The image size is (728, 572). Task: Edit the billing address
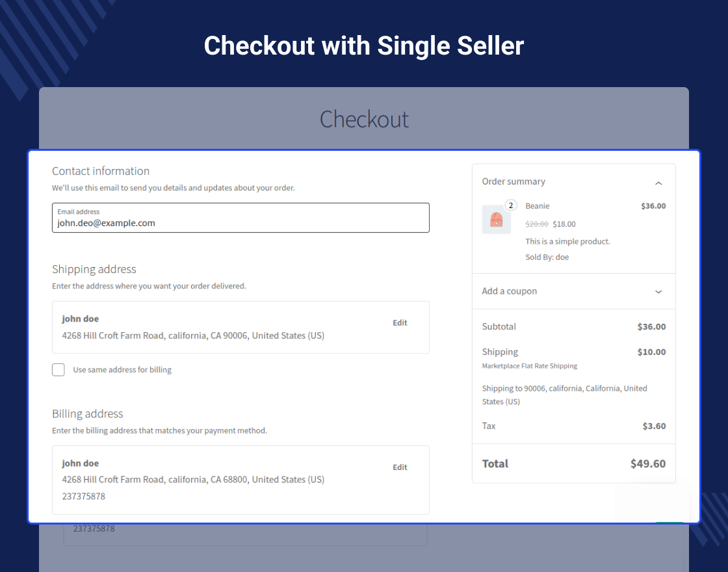(399, 467)
